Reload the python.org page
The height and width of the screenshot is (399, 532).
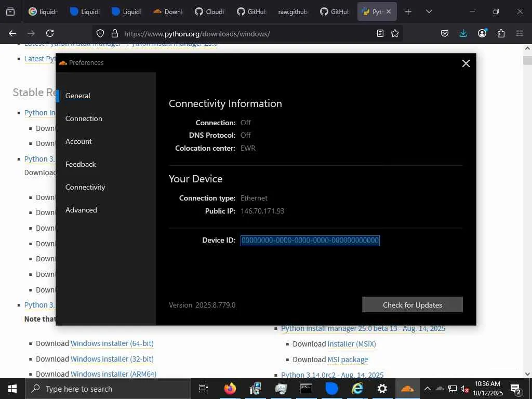click(50, 33)
